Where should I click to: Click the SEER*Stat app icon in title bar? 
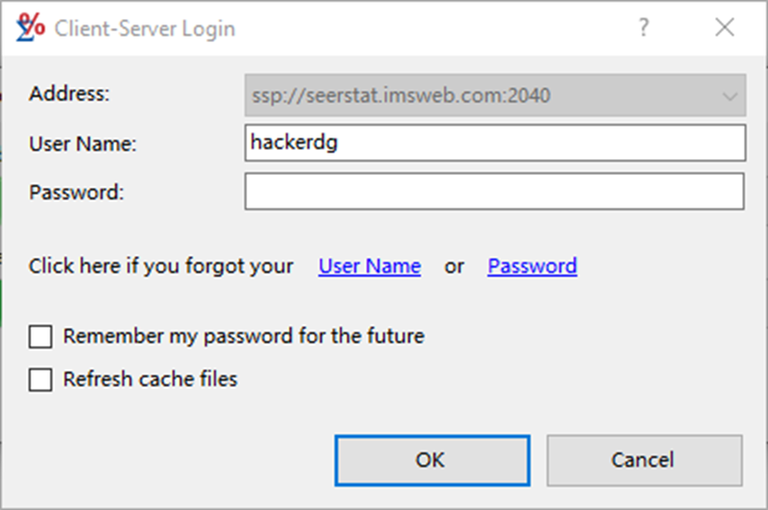tap(32, 27)
